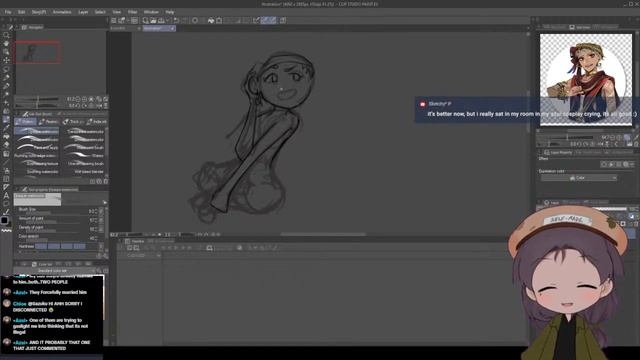
Task: Toggle Brush Size pressure dynamics button
Action: [x=102, y=211]
